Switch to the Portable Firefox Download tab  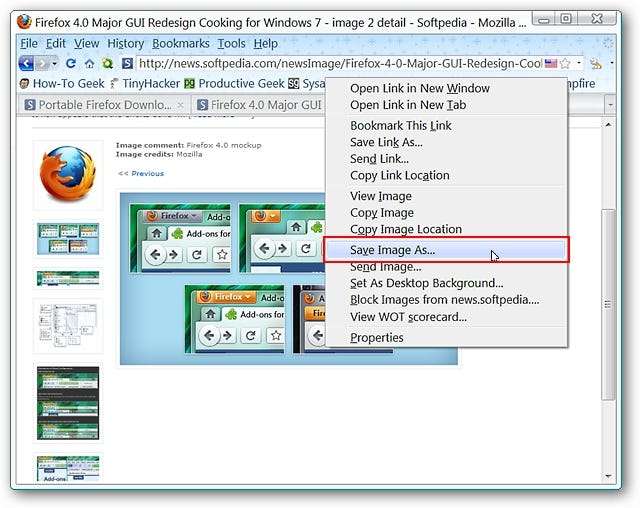click(x=104, y=105)
